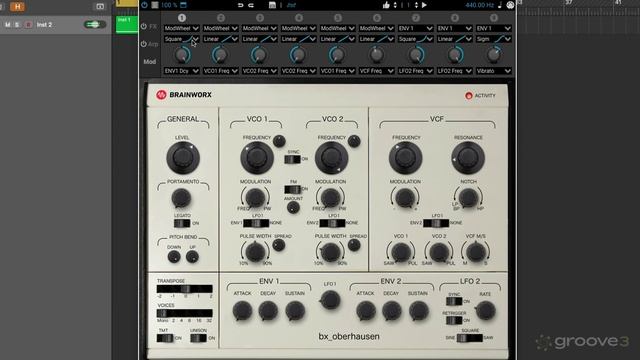This screenshot has width=640, height=360.
Task: Open the ENV1 Dcy destination dropdown
Action: 182,71
